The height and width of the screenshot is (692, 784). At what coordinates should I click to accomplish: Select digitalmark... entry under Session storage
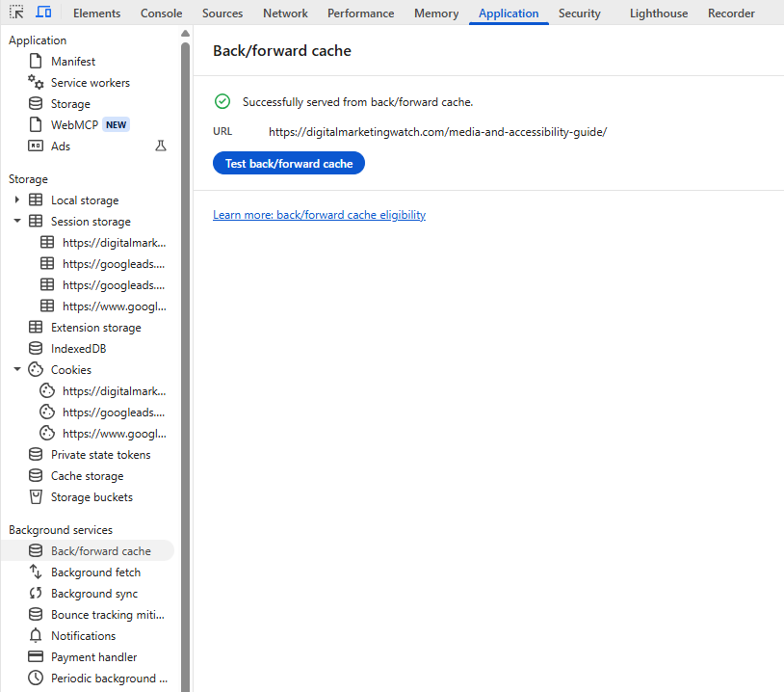pyautogui.click(x=114, y=243)
